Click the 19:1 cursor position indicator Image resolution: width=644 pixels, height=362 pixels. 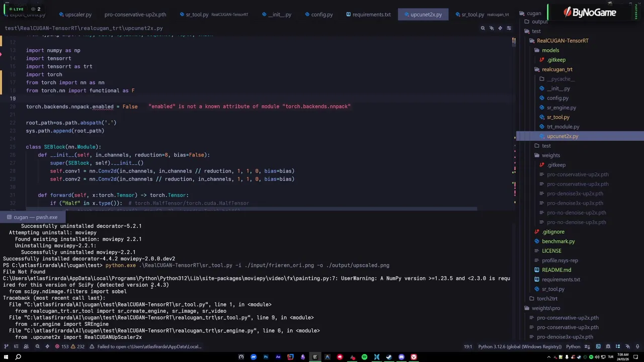[x=467, y=346]
